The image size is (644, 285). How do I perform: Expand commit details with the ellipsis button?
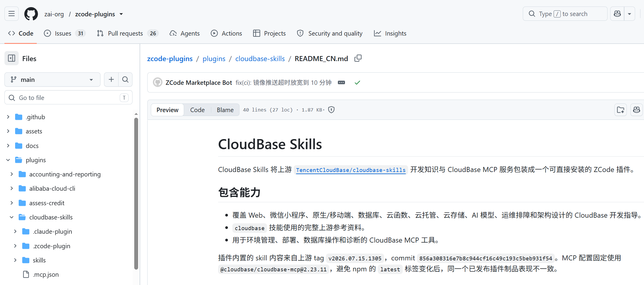pyautogui.click(x=341, y=82)
